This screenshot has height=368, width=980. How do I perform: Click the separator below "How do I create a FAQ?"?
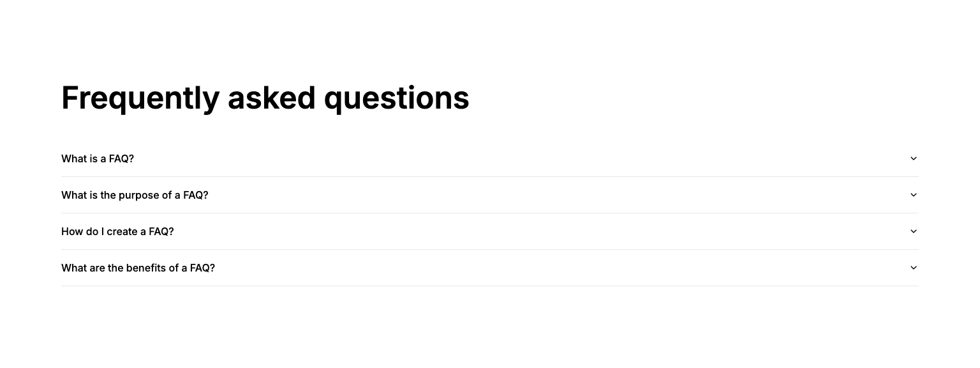tap(490, 249)
